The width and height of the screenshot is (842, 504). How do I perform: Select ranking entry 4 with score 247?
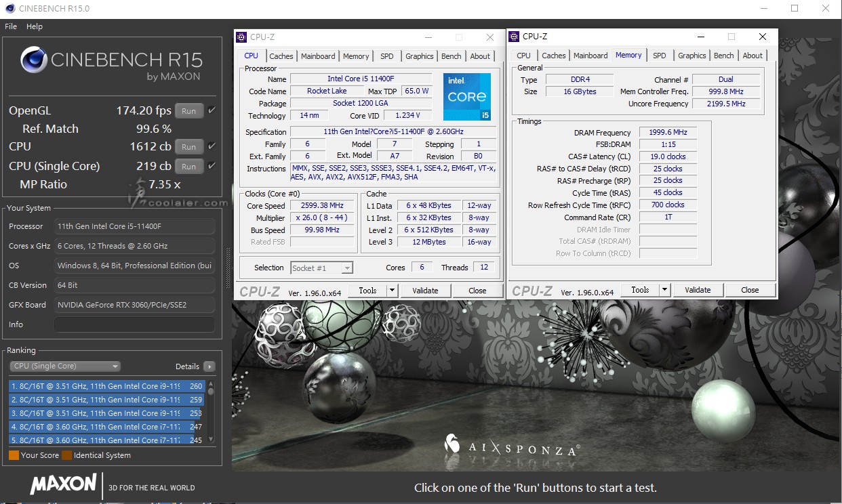(x=107, y=427)
